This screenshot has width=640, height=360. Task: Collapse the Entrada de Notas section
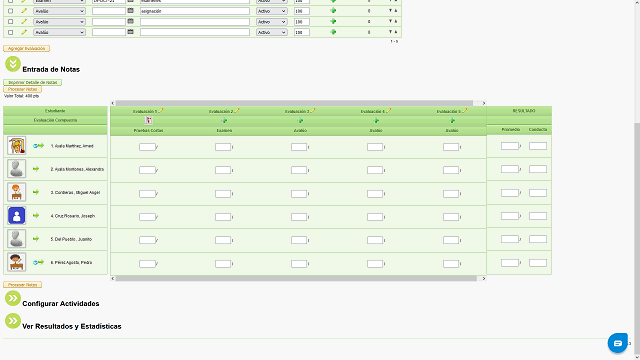click(13, 64)
